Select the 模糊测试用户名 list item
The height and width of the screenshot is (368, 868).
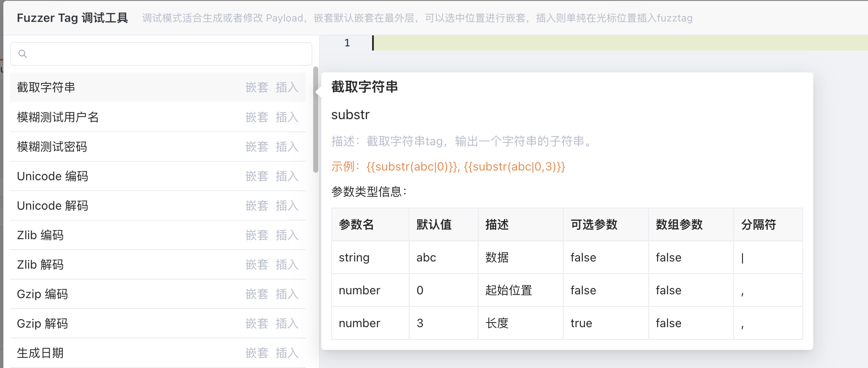(58, 117)
